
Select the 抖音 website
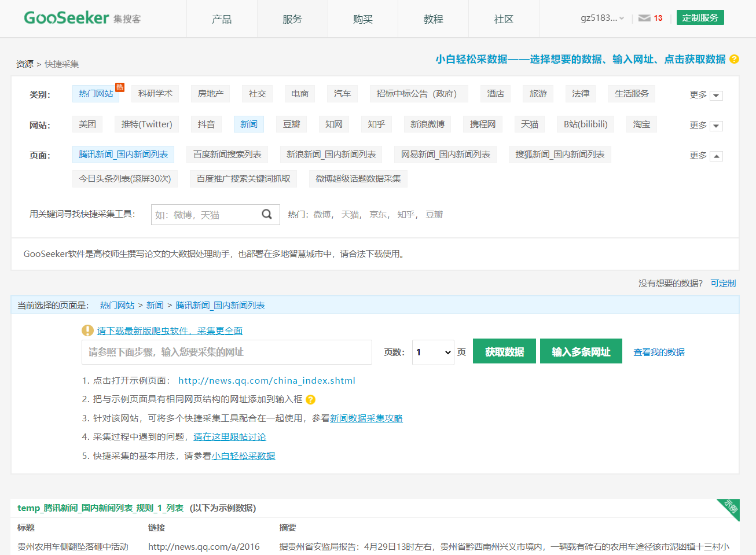click(x=206, y=124)
